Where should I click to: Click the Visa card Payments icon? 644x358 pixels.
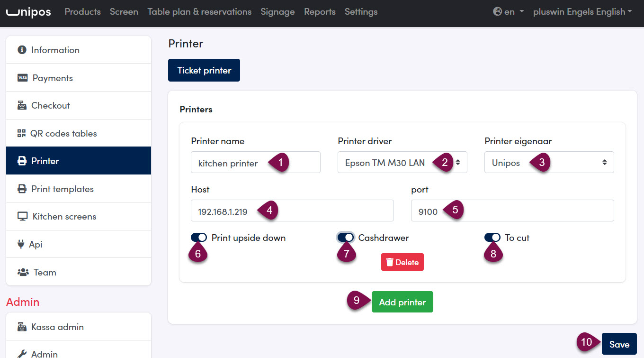pos(22,78)
